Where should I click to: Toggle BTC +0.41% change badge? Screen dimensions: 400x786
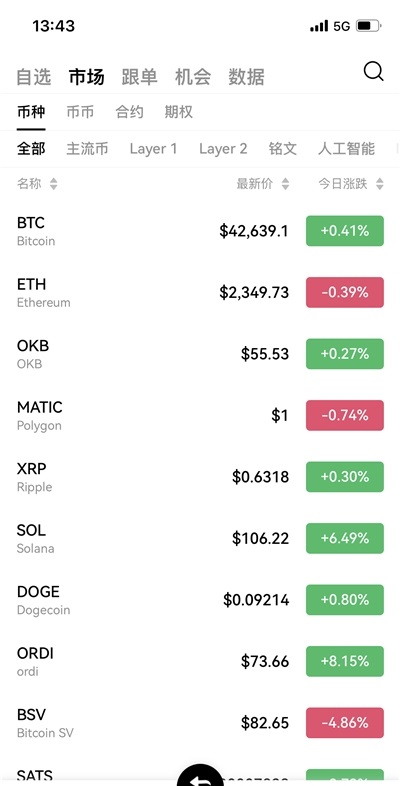pos(345,231)
